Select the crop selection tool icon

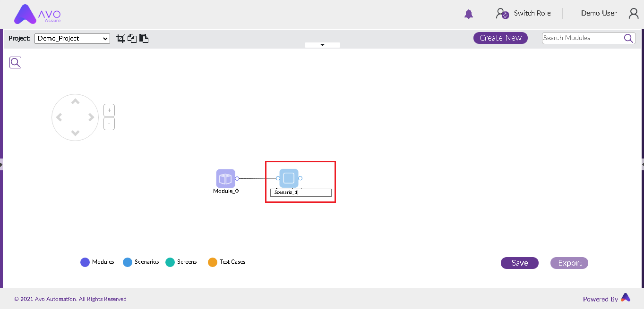120,39
